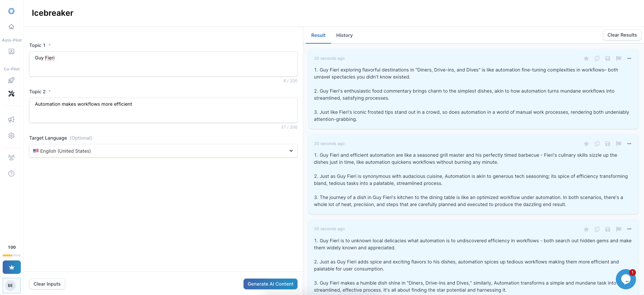This screenshot has height=295, width=644.
Task: Click the 100 credits count in sidebar
Action: pyautogui.click(x=12, y=247)
